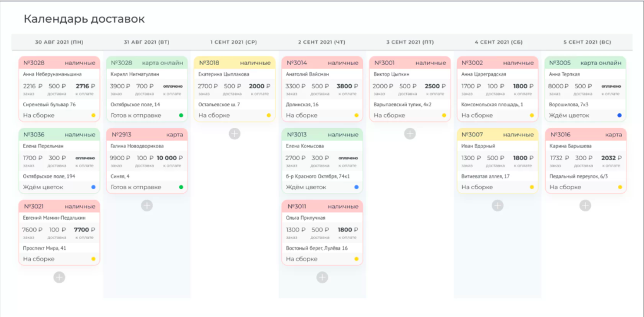Add delivery on 3 Sept (Friday)
Screen dimensions: 644x317
[410, 134]
